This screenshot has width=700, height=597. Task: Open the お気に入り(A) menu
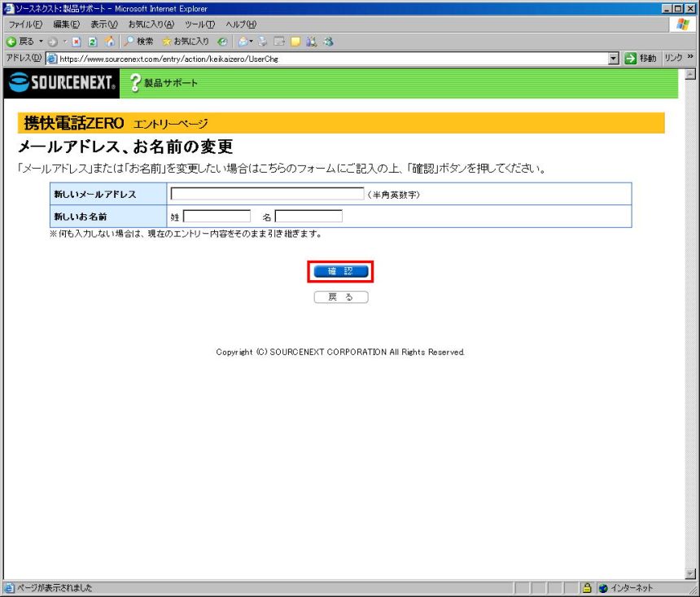(x=151, y=24)
